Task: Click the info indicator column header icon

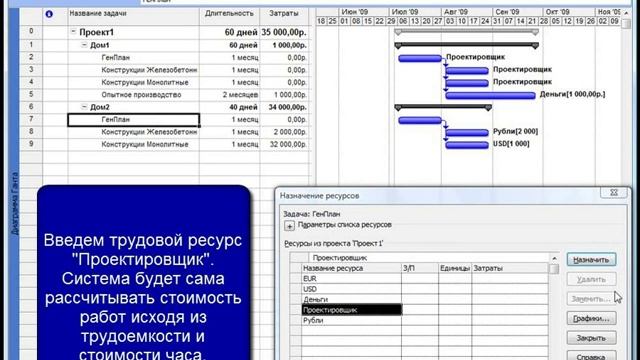Action: tap(49, 14)
